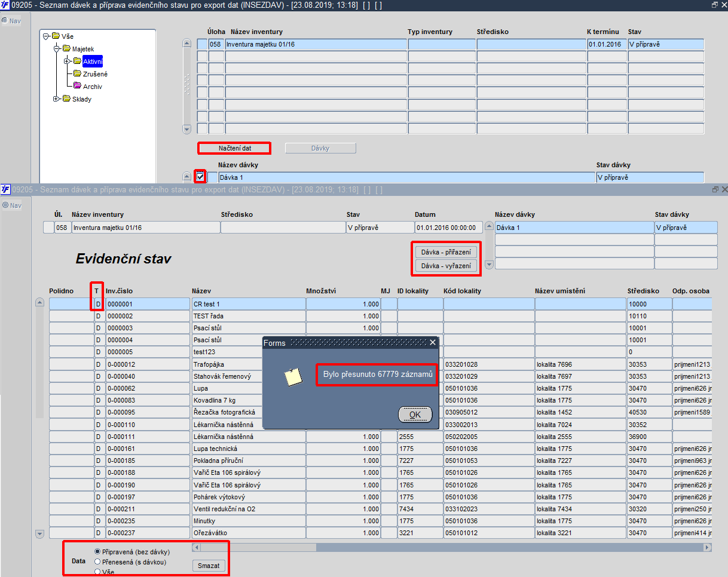728x577 pixels.
Task: Click the Dávka - přiřazení button
Action: pyautogui.click(x=446, y=252)
